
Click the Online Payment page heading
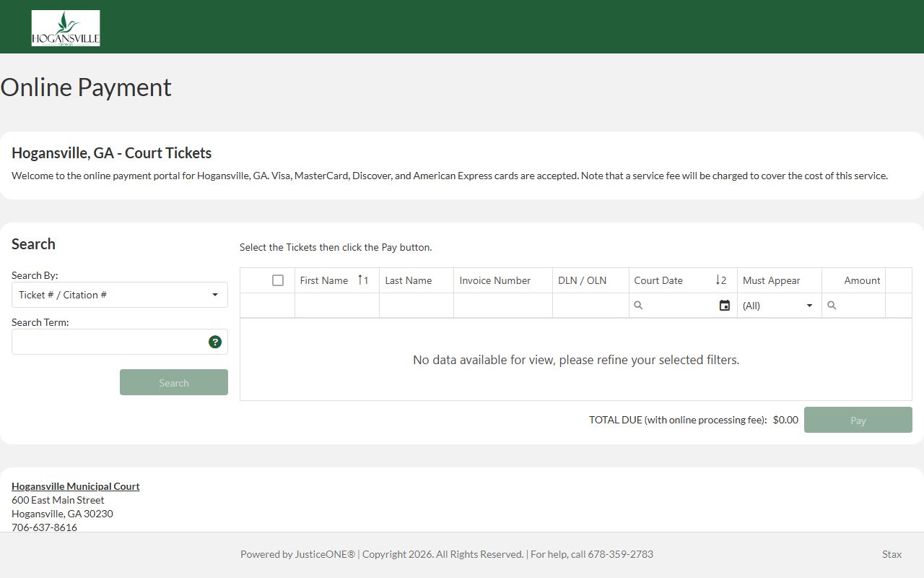(x=86, y=87)
